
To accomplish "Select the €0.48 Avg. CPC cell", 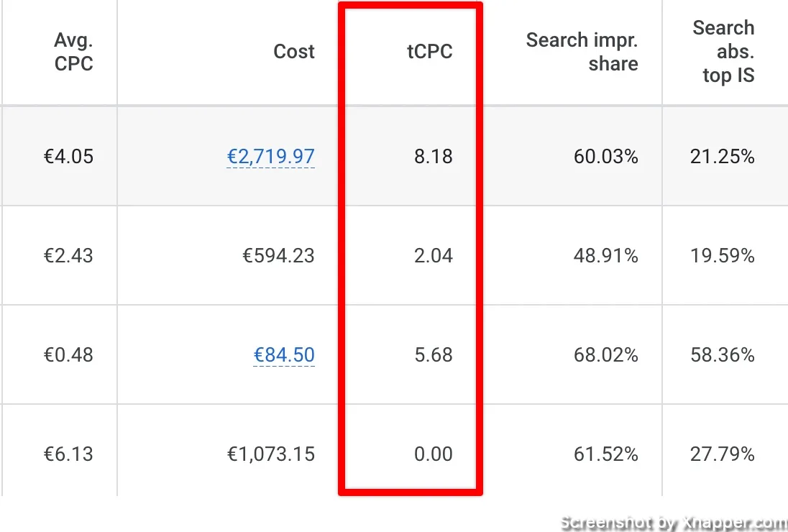I will [x=68, y=355].
